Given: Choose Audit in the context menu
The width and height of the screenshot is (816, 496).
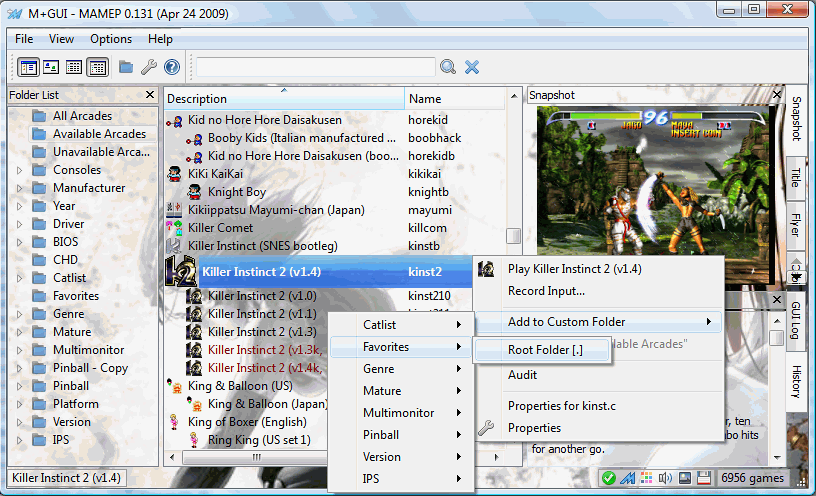Looking at the screenshot, I should (x=522, y=375).
